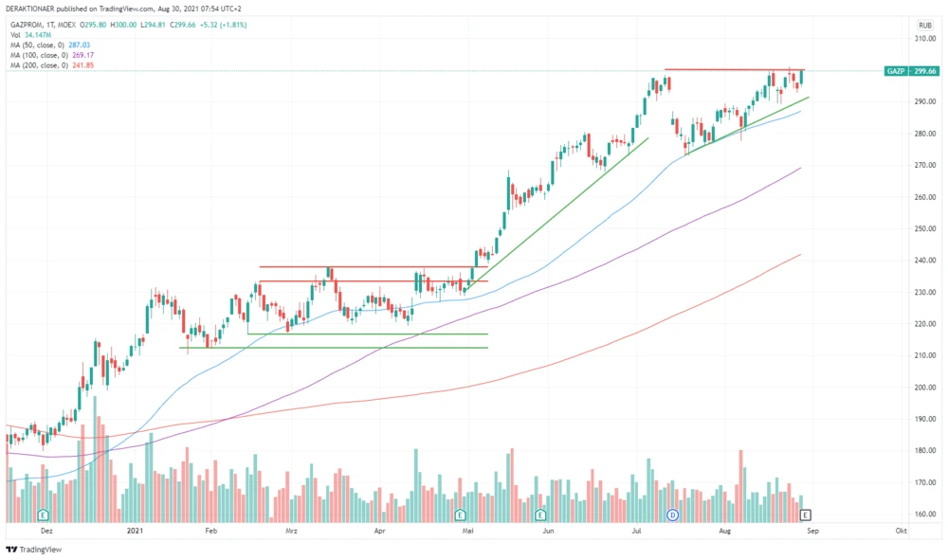
Task: Click the blue D dividend marker in July
Action: pyautogui.click(x=672, y=515)
